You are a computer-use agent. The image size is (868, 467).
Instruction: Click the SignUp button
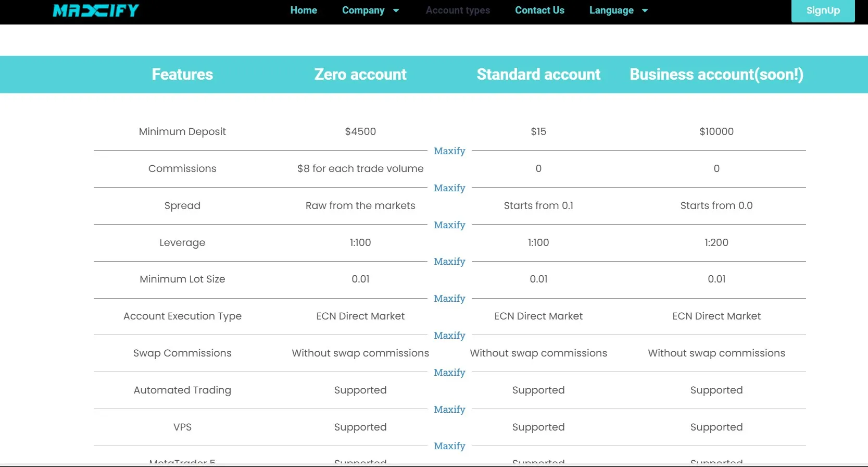coord(823,10)
